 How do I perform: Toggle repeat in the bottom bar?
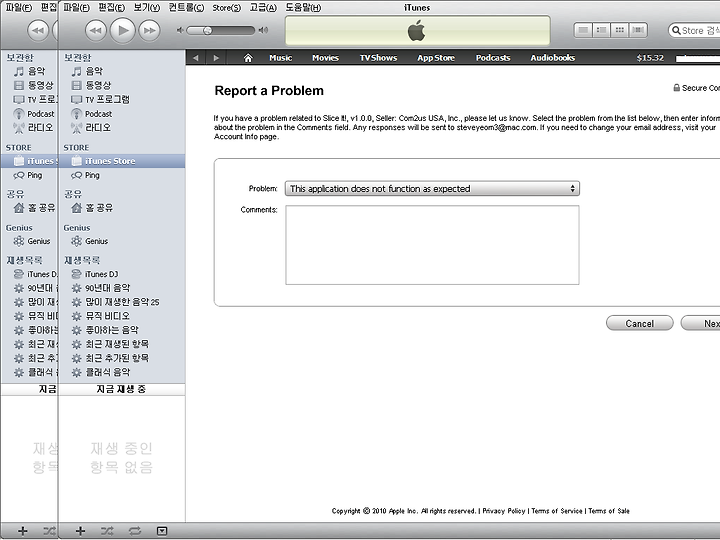[x=135, y=531]
